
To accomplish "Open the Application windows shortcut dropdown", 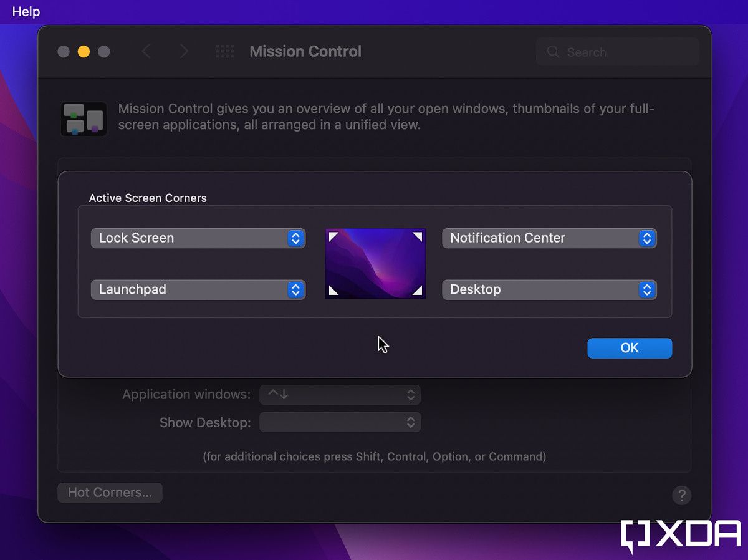I will (x=340, y=395).
